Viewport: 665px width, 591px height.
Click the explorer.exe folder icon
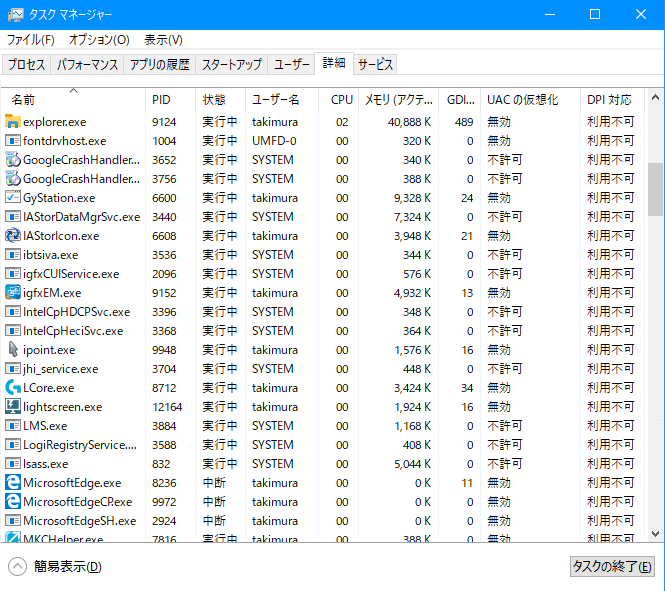click(13, 122)
